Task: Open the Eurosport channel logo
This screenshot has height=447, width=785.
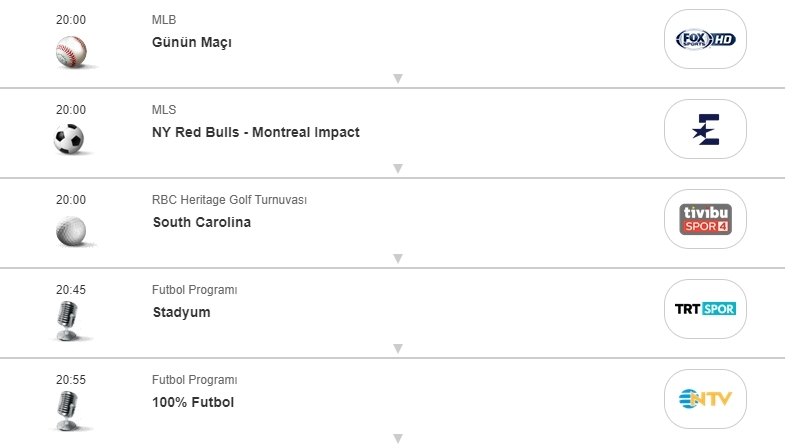Action: click(x=706, y=129)
